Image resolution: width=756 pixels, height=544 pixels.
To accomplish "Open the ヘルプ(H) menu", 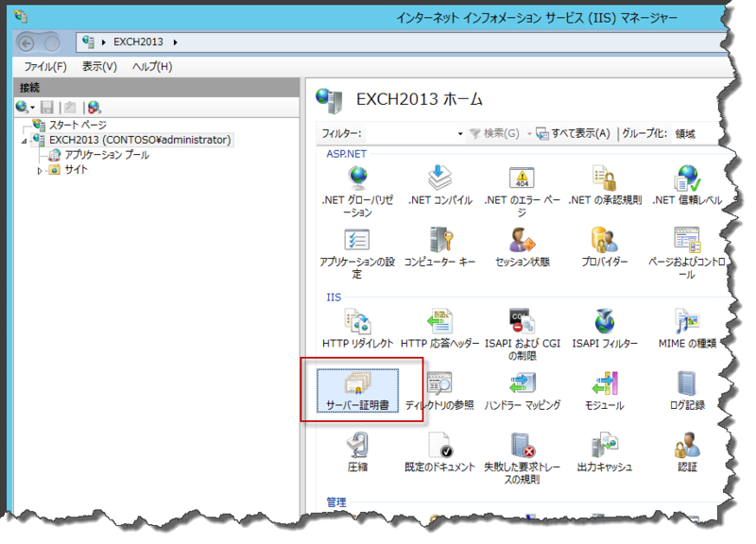I will [x=152, y=66].
